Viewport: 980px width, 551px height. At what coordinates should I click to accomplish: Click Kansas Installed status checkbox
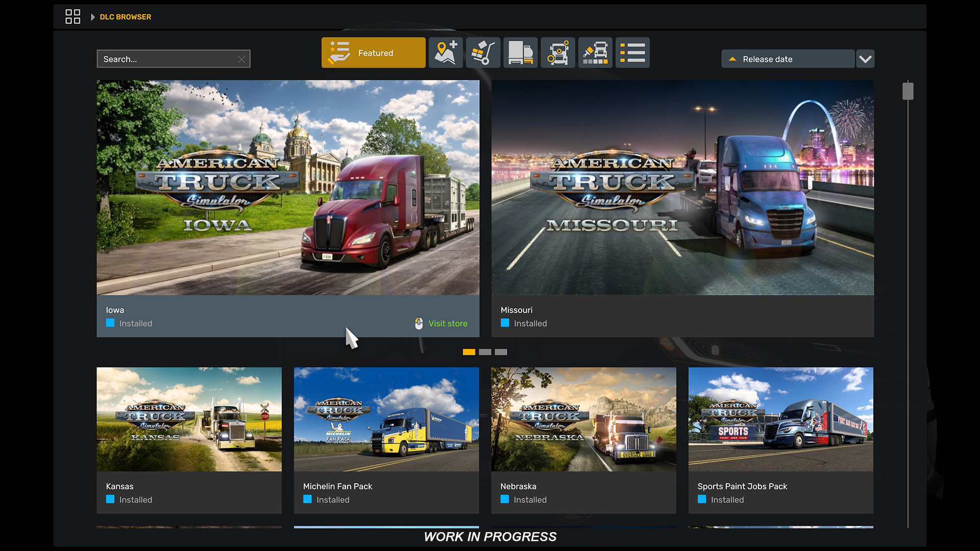(110, 499)
